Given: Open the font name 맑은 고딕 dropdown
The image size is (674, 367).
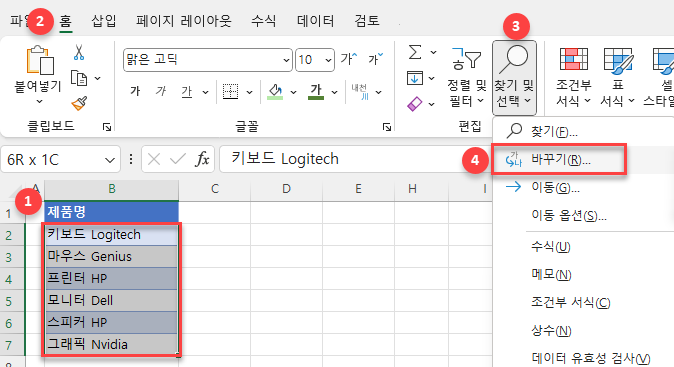Looking at the screenshot, I should [286, 60].
